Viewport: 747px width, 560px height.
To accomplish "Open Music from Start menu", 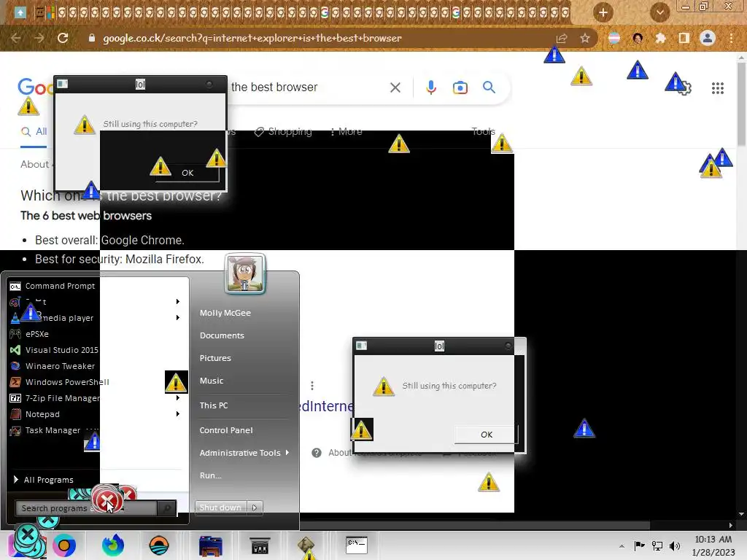I will coord(212,381).
